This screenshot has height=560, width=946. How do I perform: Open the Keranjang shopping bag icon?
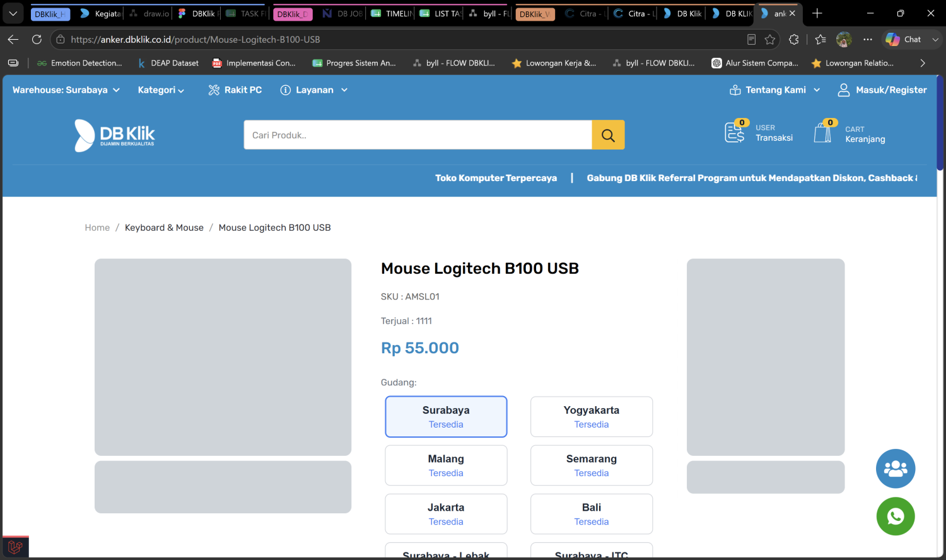click(824, 132)
